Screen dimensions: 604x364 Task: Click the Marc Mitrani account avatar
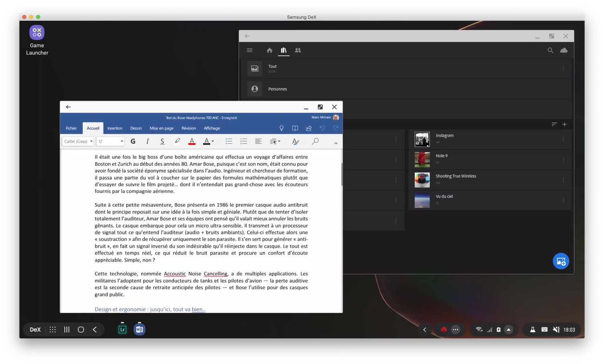[336, 117]
